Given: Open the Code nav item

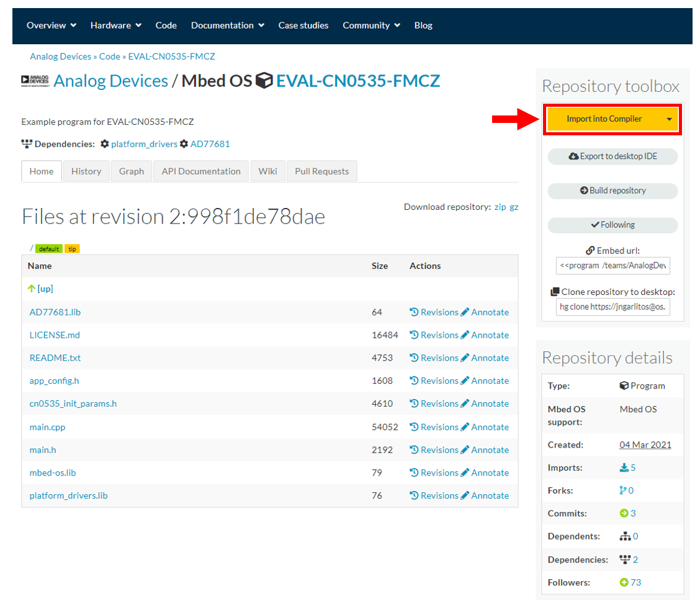Looking at the screenshot, I should coord(166,25).
